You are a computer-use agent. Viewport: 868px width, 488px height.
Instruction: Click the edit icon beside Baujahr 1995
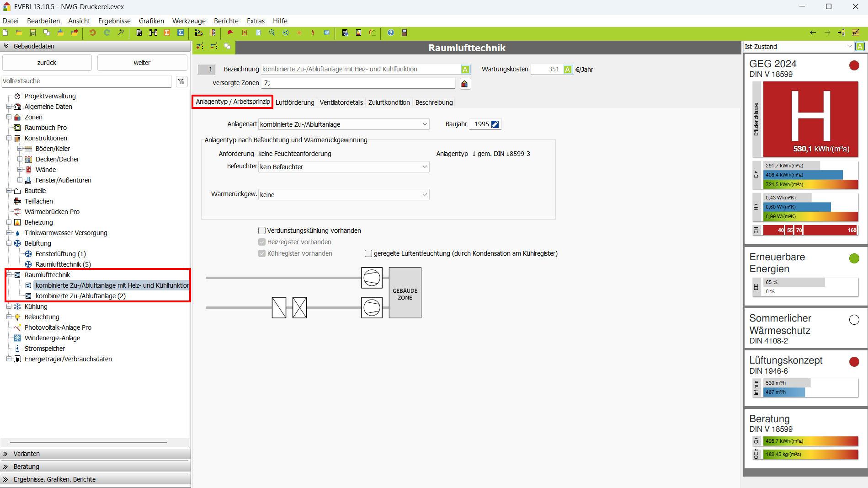click(495, 124)
